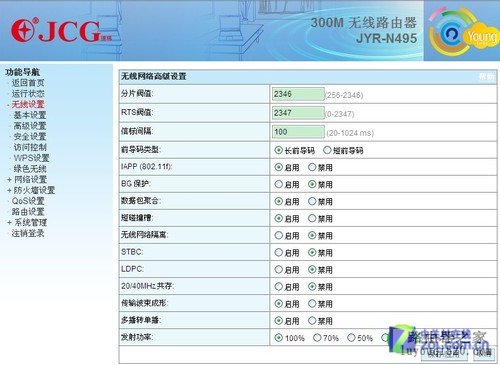
Task: Disable 数据包聚合 with 禁用
Action: (312, 201)
